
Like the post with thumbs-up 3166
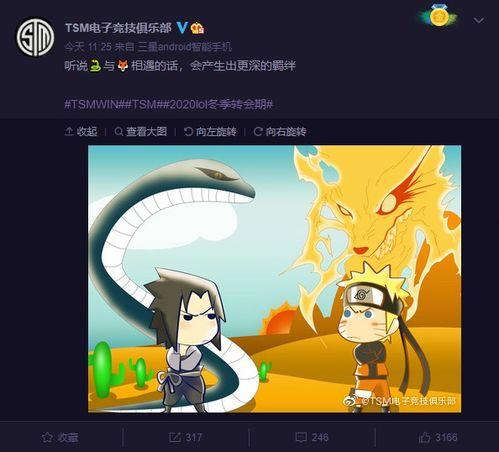click(x=438, y=437)
